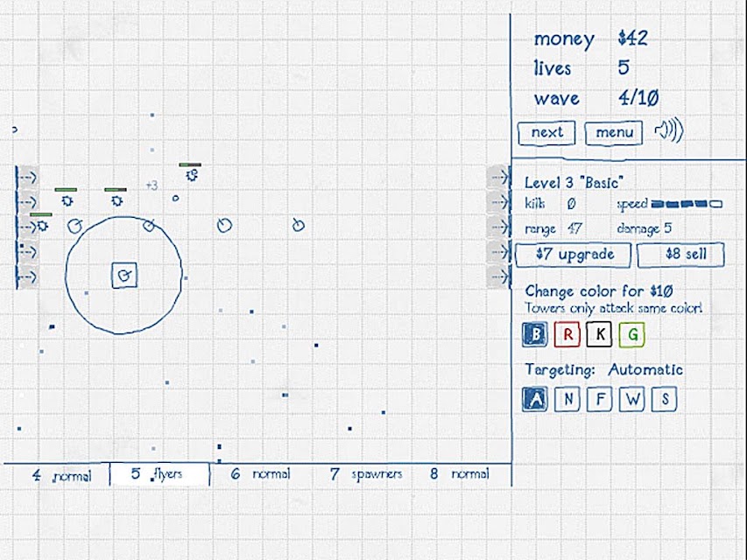Screen dimensions: 747x560
Task: Target the enemy with the topmost health bar
Action: 192,175
